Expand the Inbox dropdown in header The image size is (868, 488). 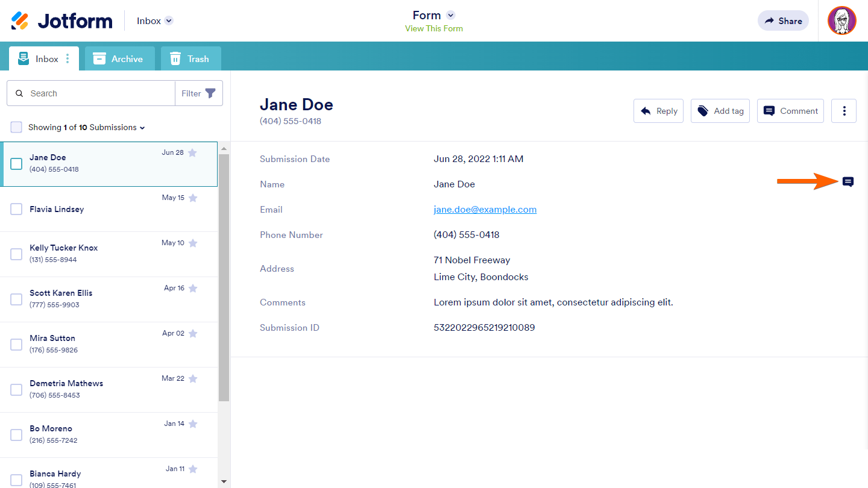tap(169, 21)
